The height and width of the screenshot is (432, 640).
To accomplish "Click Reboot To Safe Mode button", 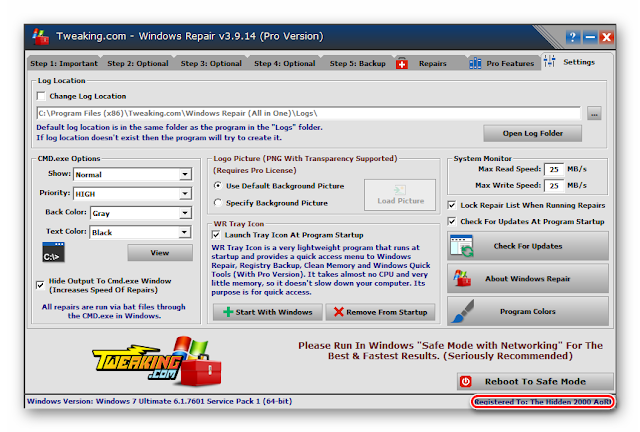I will (535, 381).
